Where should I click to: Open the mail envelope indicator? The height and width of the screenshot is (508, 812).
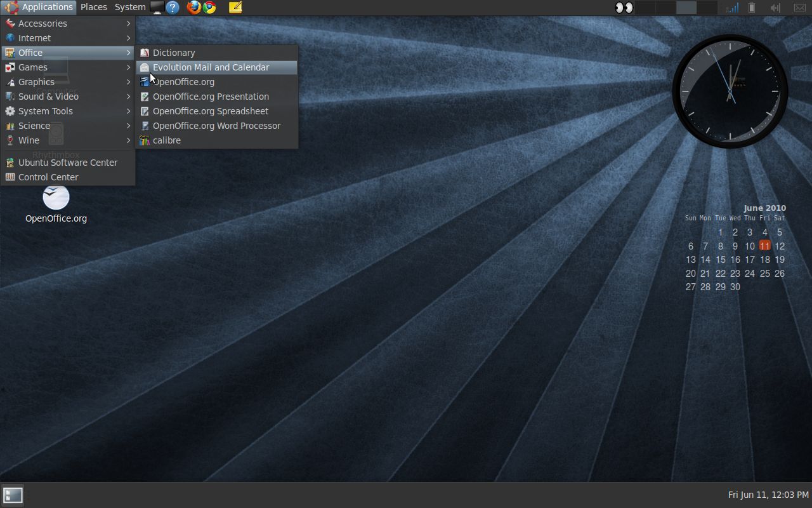pos(800,8)
